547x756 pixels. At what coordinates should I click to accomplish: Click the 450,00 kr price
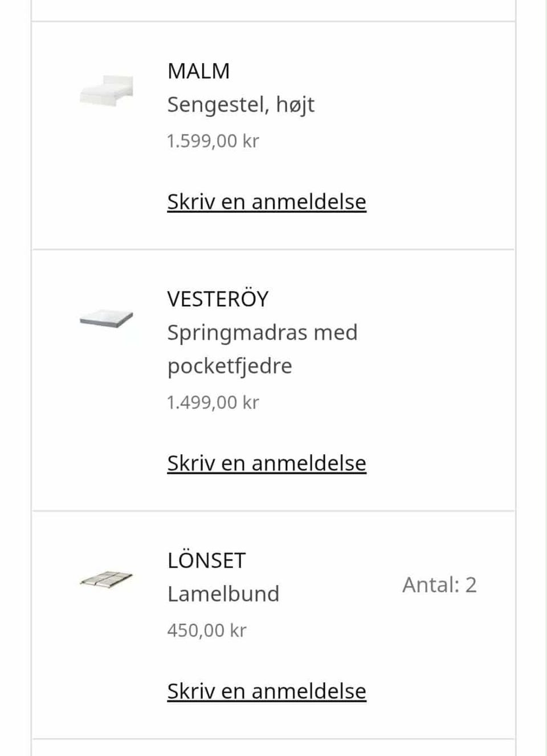(206, 631)
